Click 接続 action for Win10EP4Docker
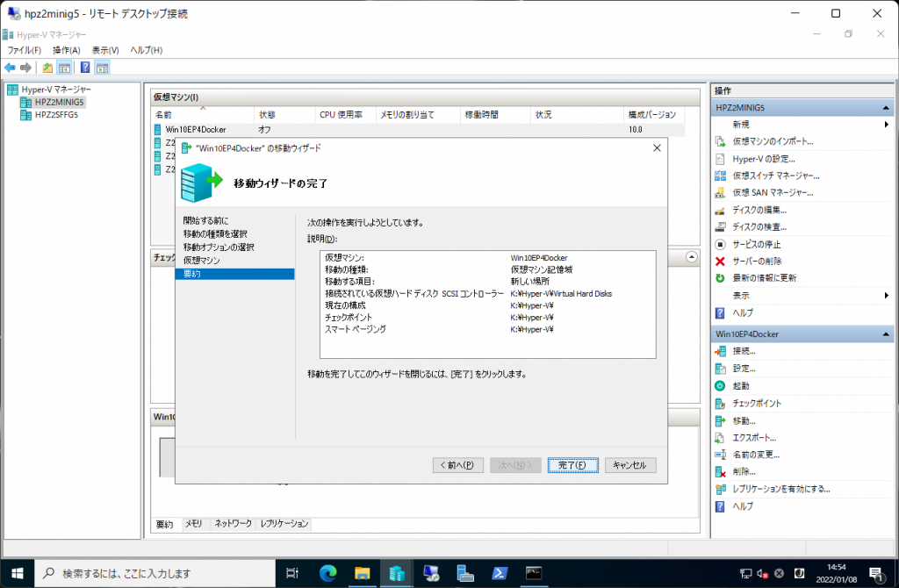Viewport: 899px width, 588px height. tap(744, 351)
